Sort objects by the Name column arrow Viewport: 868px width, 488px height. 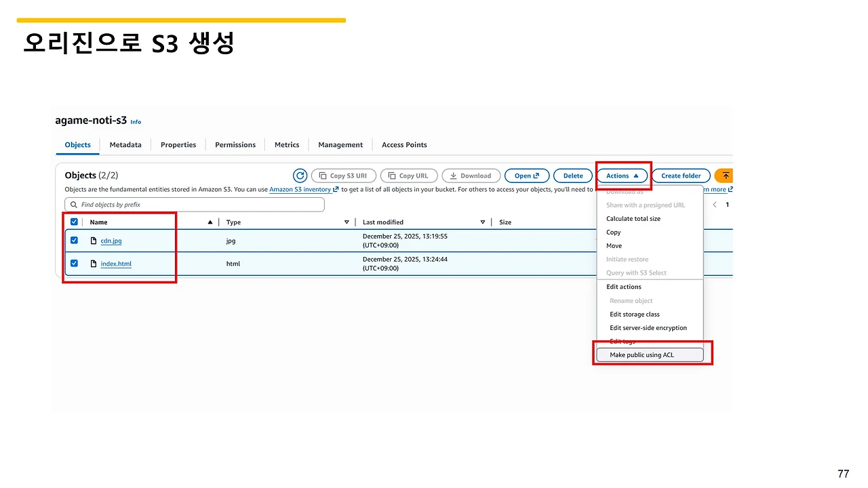point(210,222)
